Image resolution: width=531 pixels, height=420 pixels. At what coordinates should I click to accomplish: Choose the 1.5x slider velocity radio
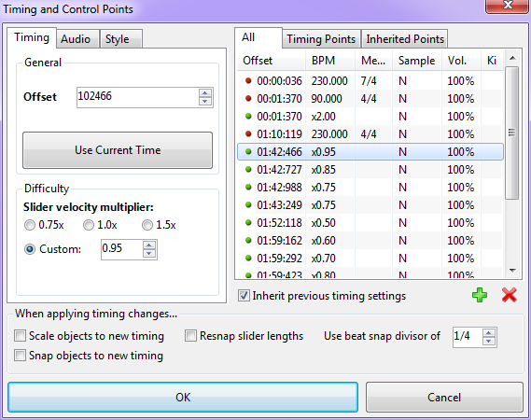click(x=147, y=225)
